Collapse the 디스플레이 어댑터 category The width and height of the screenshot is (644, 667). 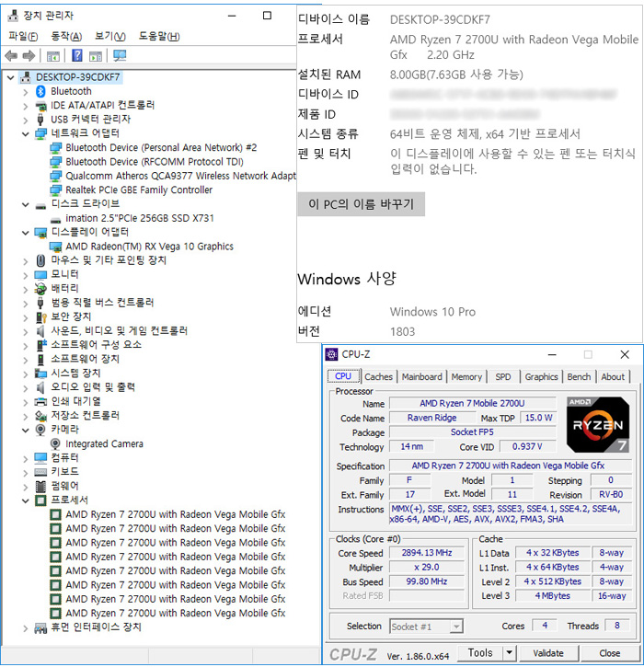point(26,233)
